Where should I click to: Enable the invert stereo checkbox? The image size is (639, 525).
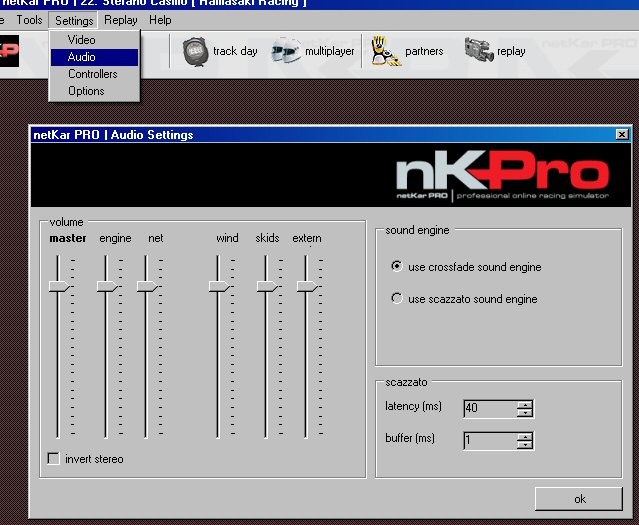point(53,459)
